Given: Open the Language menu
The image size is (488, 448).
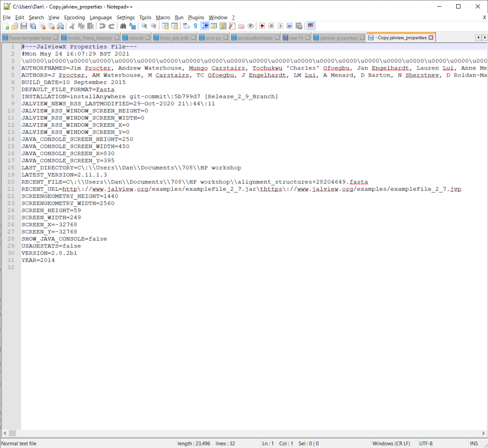Looking at the screenshot, I should [100, 17].
